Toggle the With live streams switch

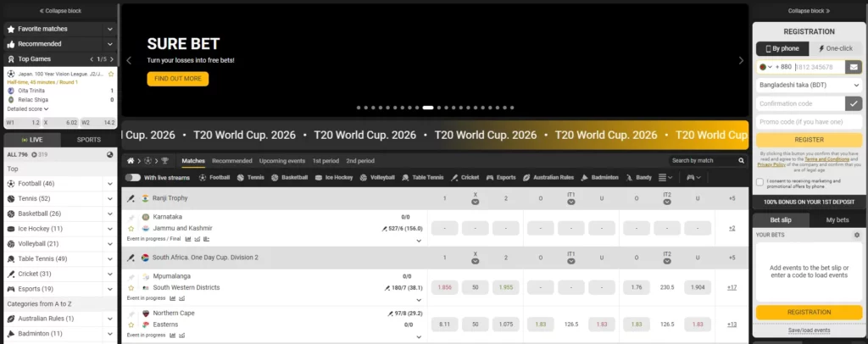(x=133, y=177)
